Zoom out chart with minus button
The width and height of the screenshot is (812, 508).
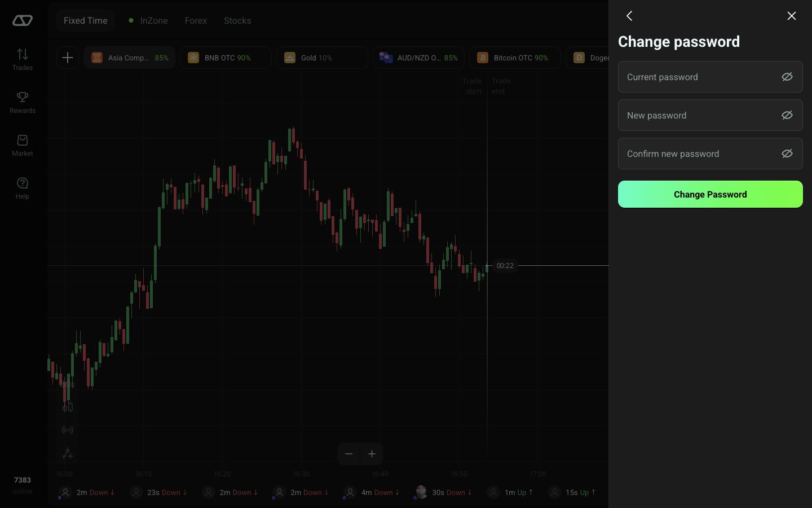pos(349,454)
